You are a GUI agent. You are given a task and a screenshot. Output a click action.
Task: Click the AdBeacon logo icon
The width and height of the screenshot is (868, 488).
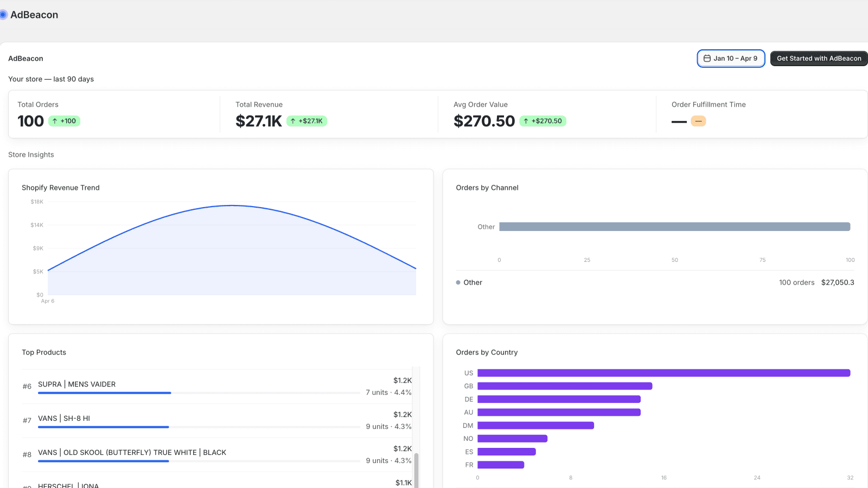pos(3,15)
